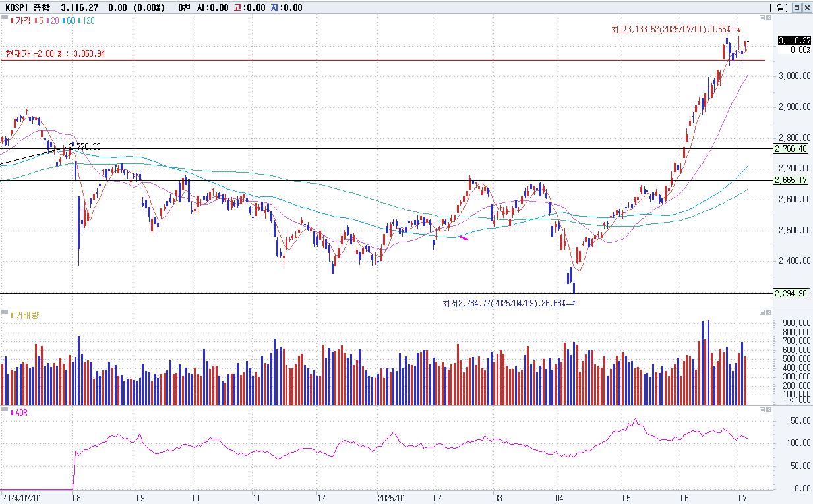Click the 시:0.00 open value in header
Image resolution: width=813 pixels, height=504 pixels.
pyautogui.click(x=212, y=7)
